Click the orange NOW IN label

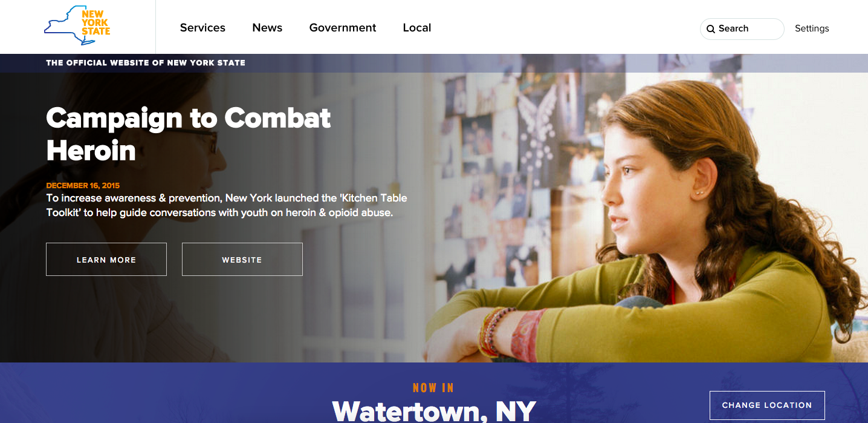pos(433,388)
